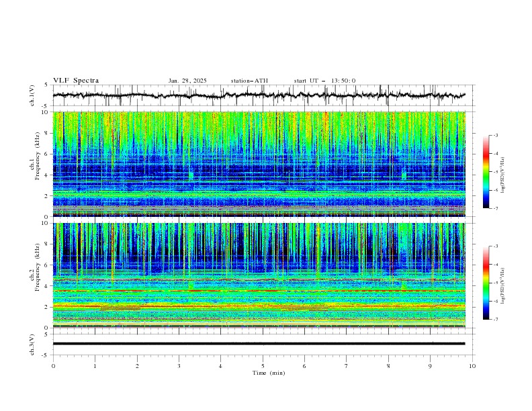Click inside the ch.1 spectrogram panel
Image resolution: width=532 pixels, height=411 pixels.
[x=259, y=164]
